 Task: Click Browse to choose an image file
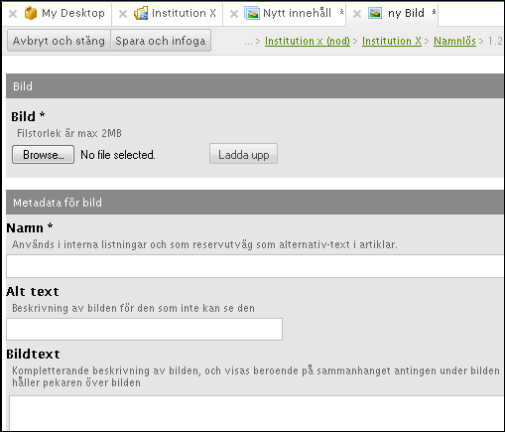43,155
